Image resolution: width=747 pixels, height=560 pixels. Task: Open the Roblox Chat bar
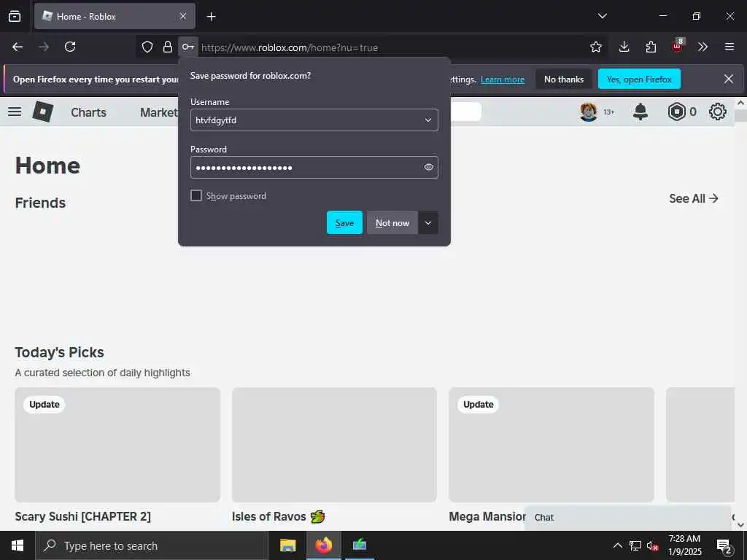pos(627,518)
